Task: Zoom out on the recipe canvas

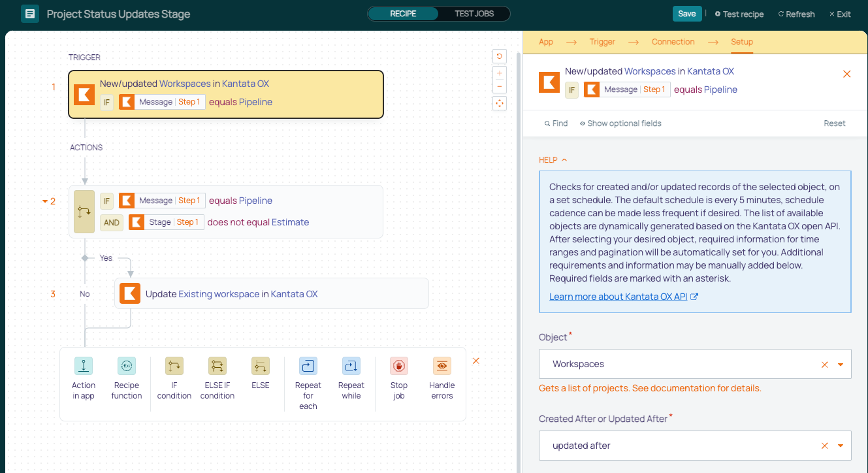Action: coord(500,87)
